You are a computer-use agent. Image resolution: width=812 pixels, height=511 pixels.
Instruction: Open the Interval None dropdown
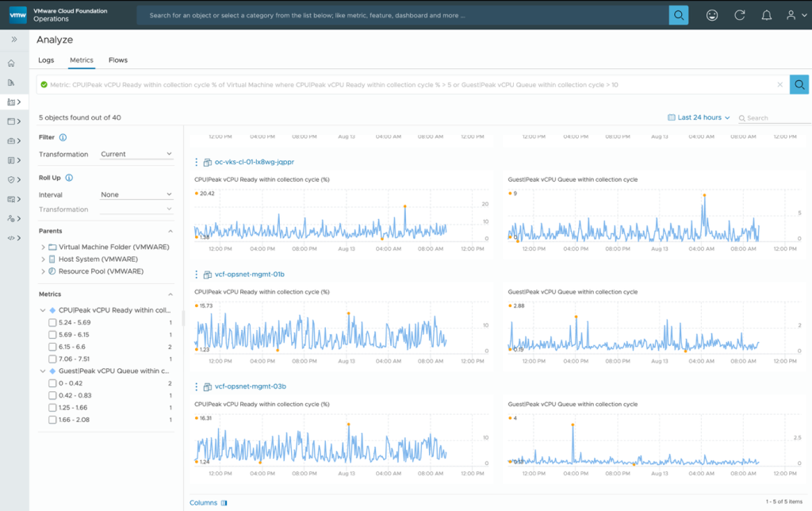[136, 194]
